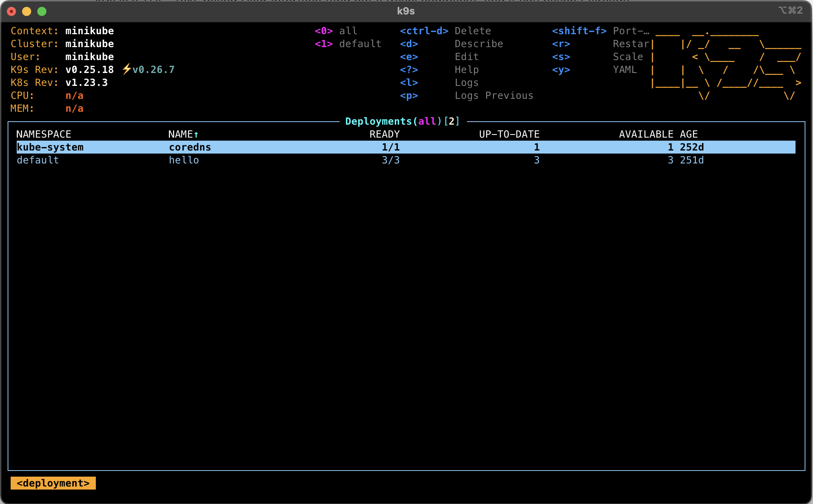Image resolution: width=813 pixels, height=504 pixels.
Task: Click the red close window button
Action: 11,11
